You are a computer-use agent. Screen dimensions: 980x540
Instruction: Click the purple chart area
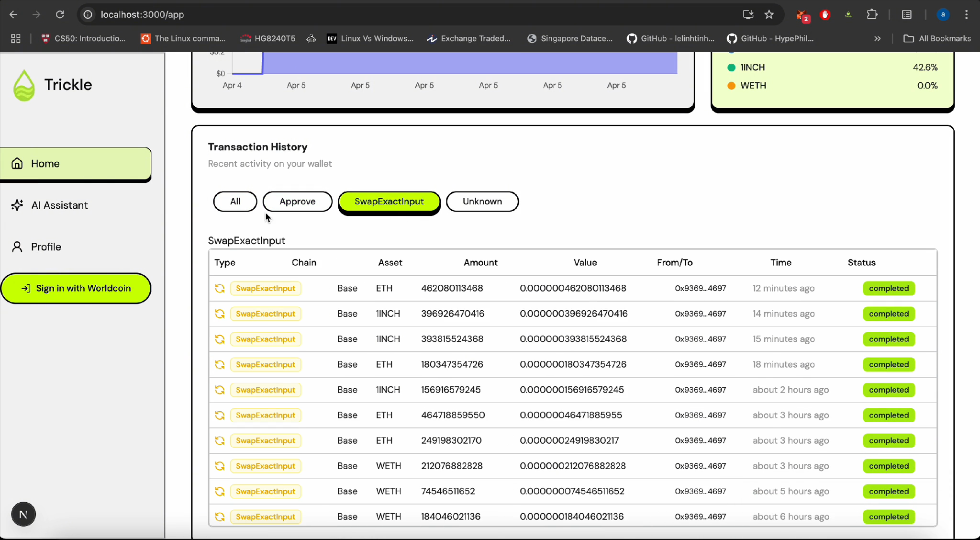(469, 63)
